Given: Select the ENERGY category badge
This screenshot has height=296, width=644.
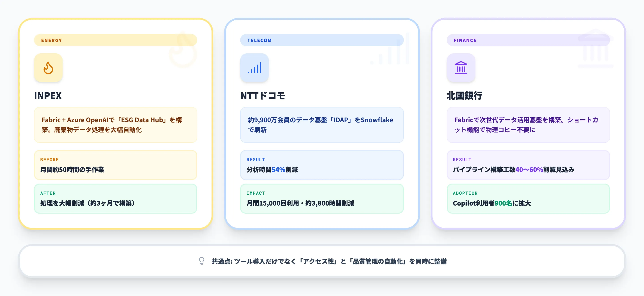Looking at the screenshot, I should 52,40.
